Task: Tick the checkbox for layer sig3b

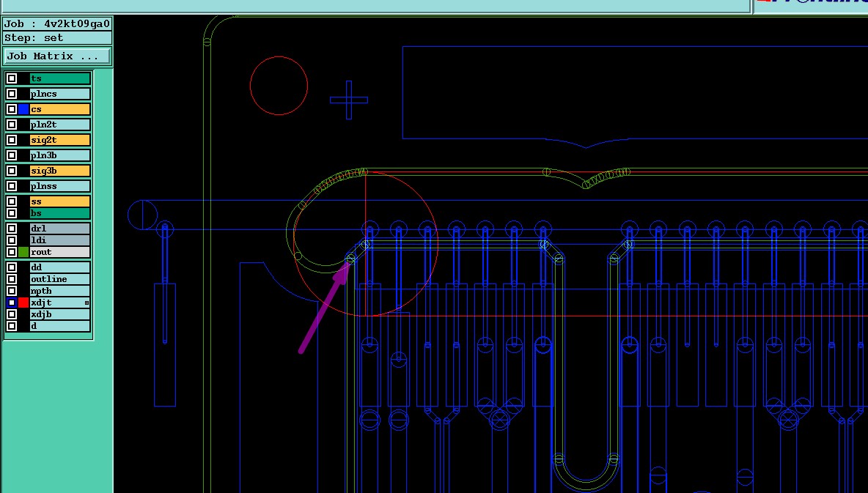Action: tap(12, 171)
